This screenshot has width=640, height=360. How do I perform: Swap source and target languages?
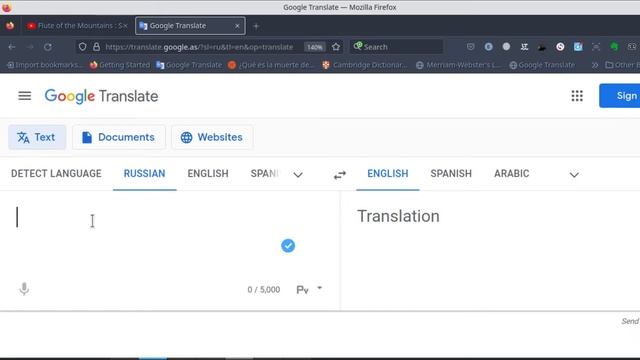(x=340, y=175)
